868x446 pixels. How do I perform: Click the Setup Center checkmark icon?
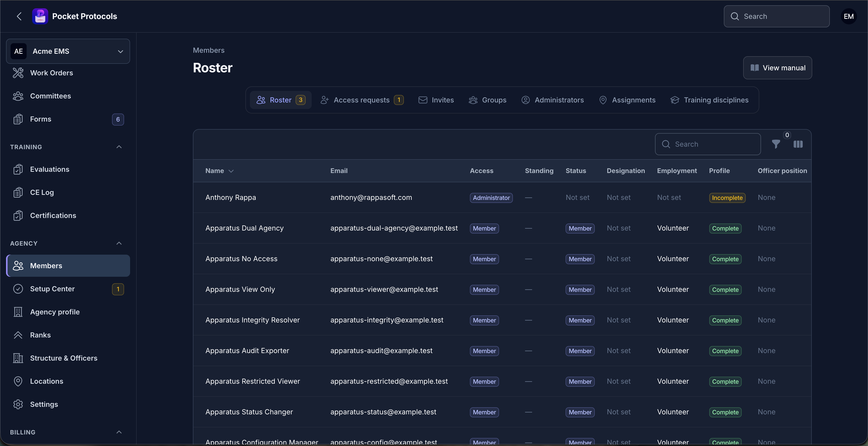pyautogui.click(x=18, y=289)
